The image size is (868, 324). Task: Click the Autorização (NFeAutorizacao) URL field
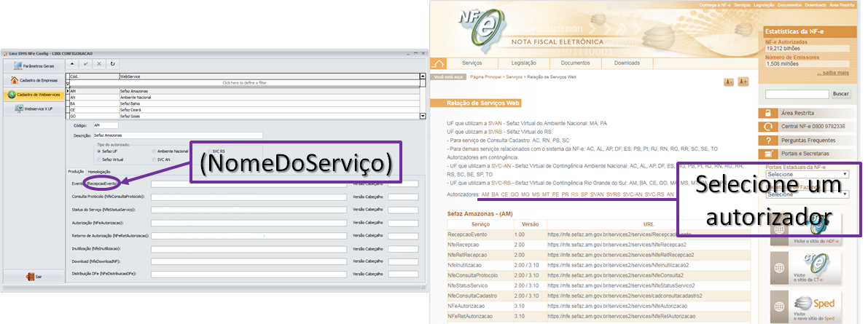249,223
